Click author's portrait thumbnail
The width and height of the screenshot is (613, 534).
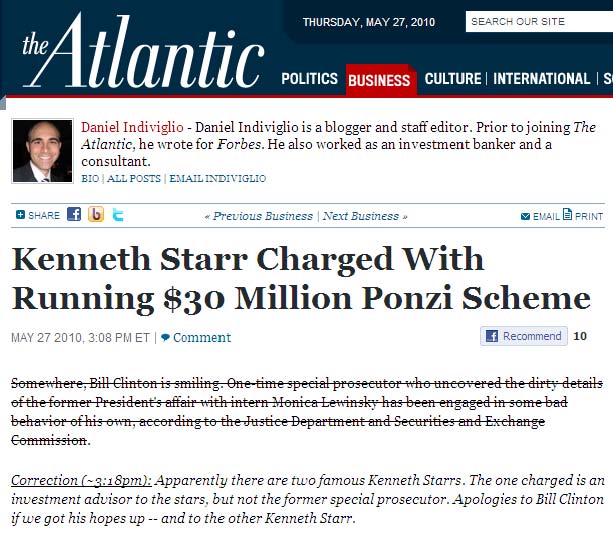43,151
